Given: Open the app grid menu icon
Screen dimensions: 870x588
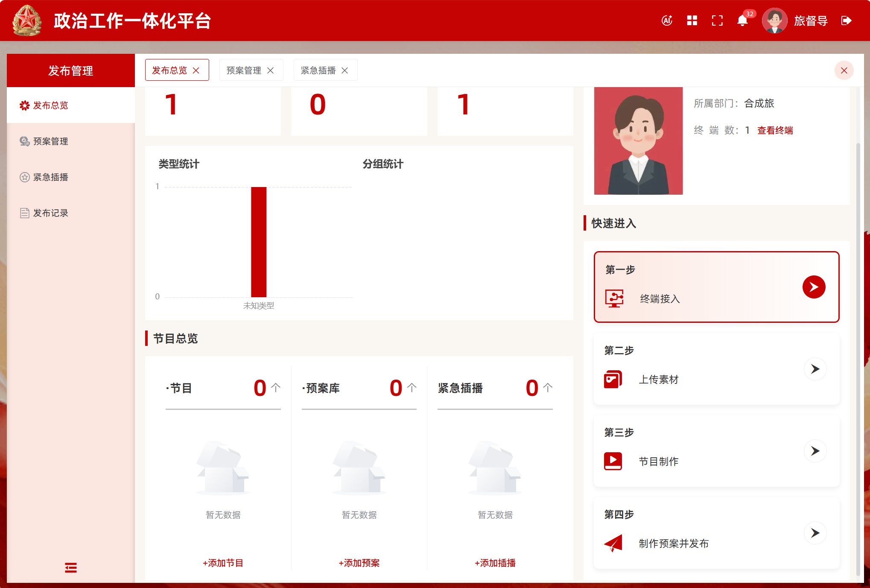Looking at the screenshot, I should click(692, 20).
